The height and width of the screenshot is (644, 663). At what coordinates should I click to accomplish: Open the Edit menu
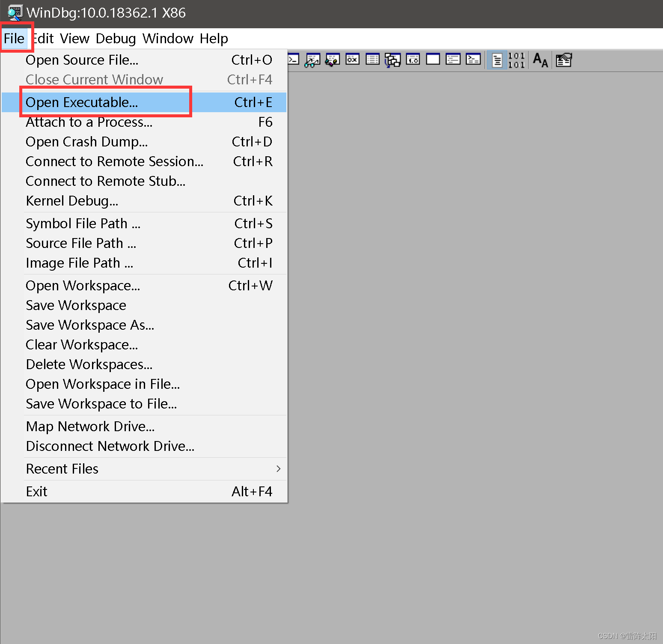[43, 39]
